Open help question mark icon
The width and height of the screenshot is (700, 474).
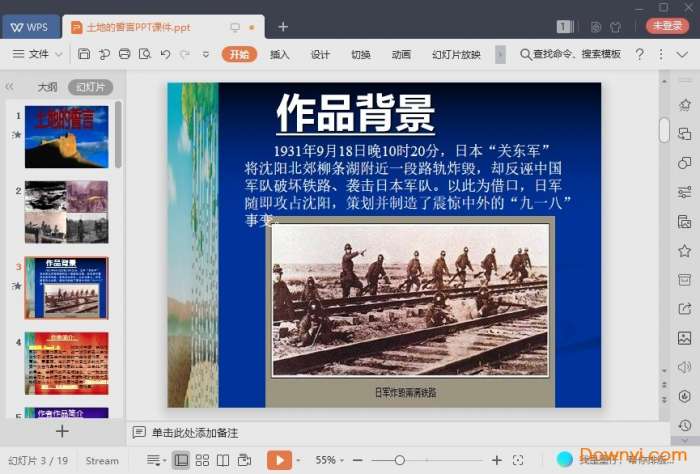click(x=640, y=54)
